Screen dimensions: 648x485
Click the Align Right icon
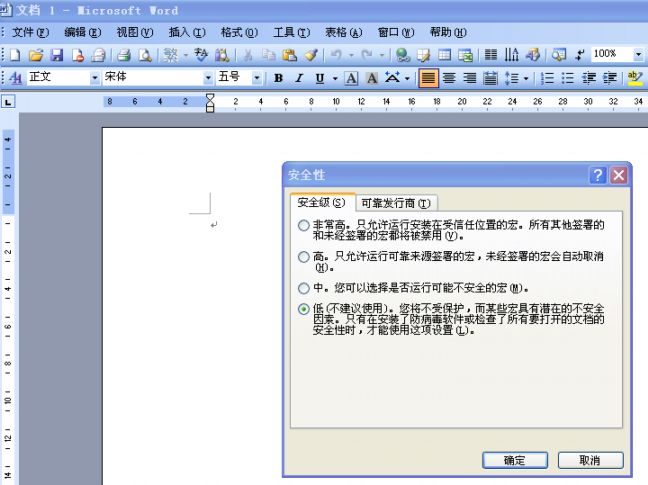click(470, 78)
